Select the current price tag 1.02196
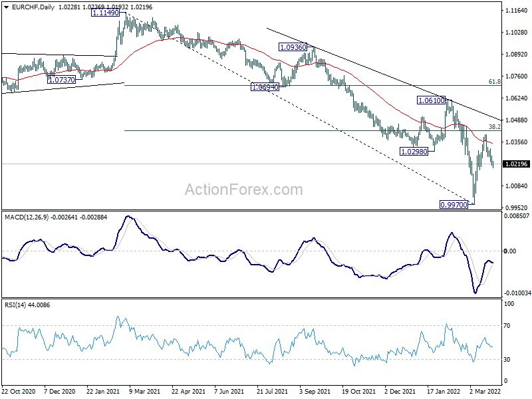The width and height of the screenshot is (532, 399). (x=517, y=164)
